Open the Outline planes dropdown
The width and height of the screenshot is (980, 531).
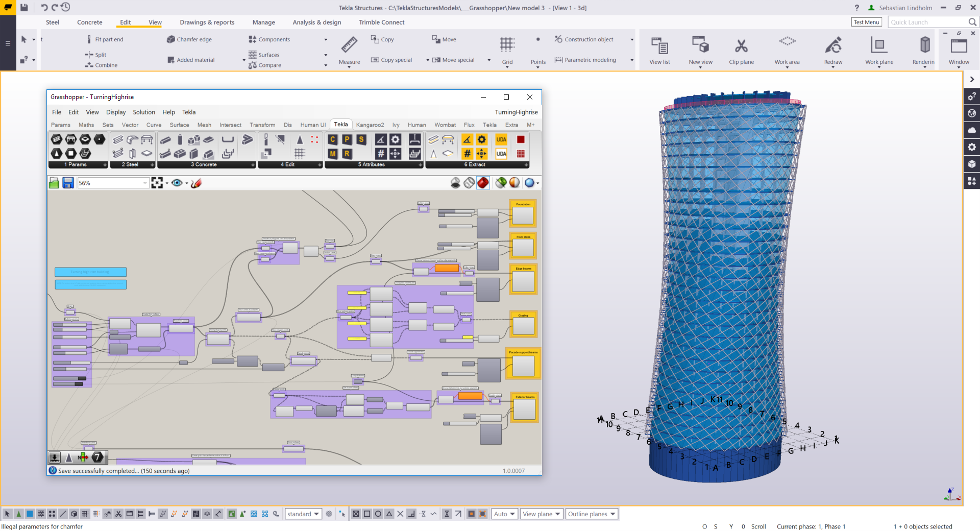[x=592, y=514]
